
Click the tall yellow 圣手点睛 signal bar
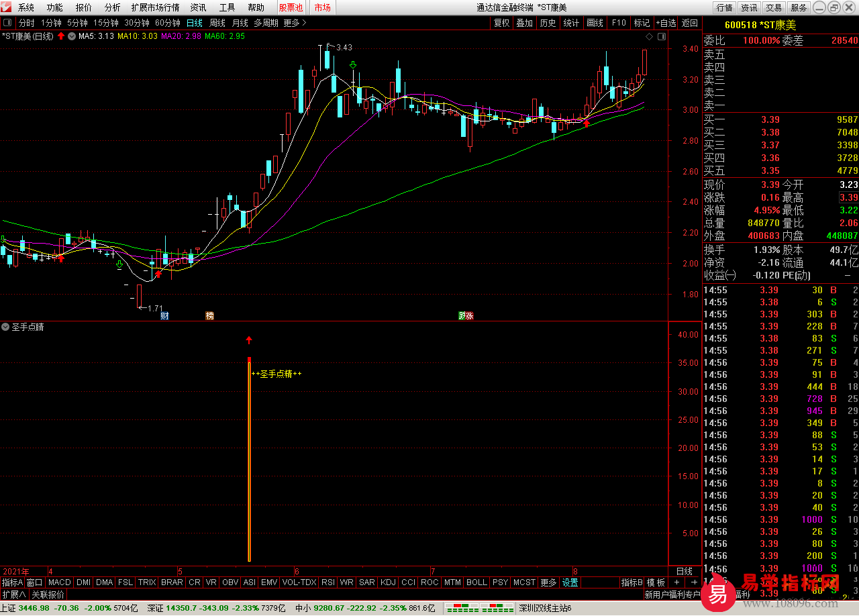(249, 463)
